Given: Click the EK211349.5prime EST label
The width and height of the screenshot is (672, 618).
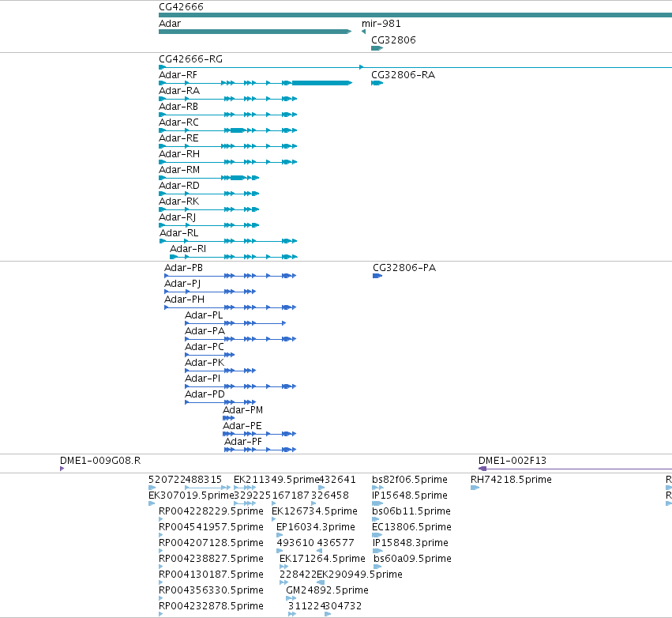Looking at the screenshot, I should point(276,480).
